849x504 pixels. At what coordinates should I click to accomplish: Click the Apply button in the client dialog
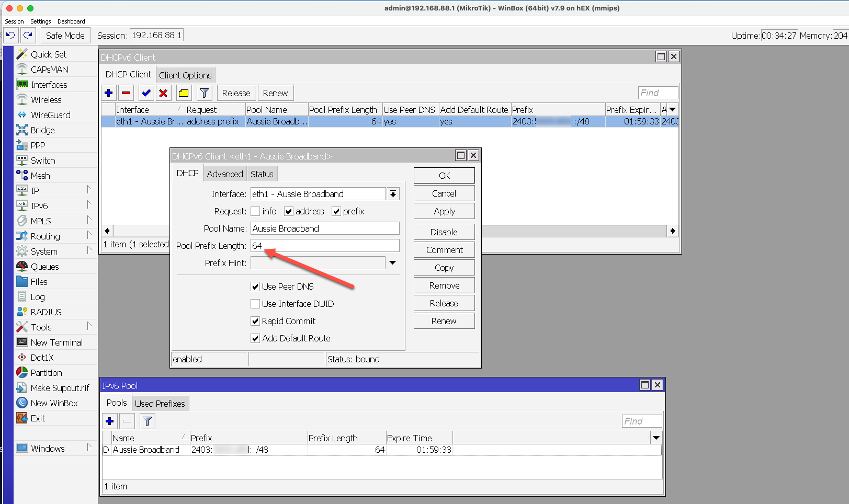click(x=444, y=211)
